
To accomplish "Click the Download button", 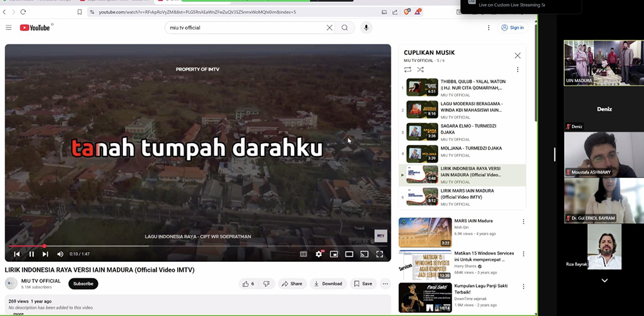I will coord(328,284).
